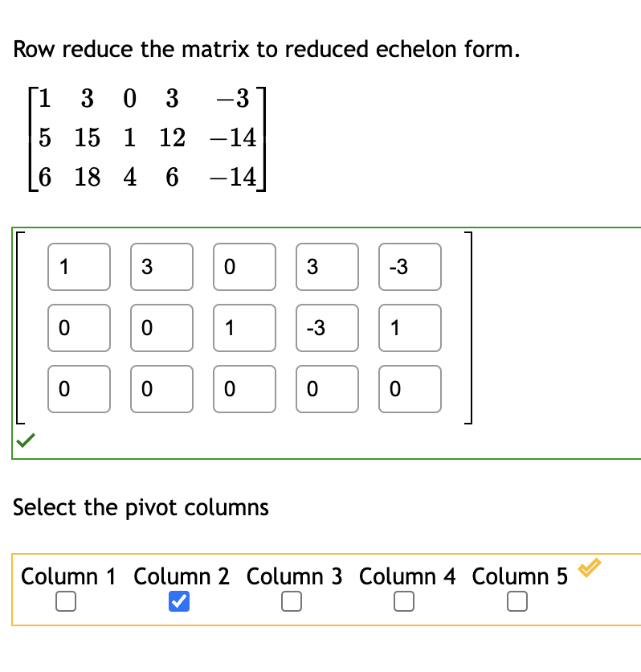641x672 pixels.
Task: Click the cell containing 1 in row two
Action: pyautogui.click(x=244, y=328)
